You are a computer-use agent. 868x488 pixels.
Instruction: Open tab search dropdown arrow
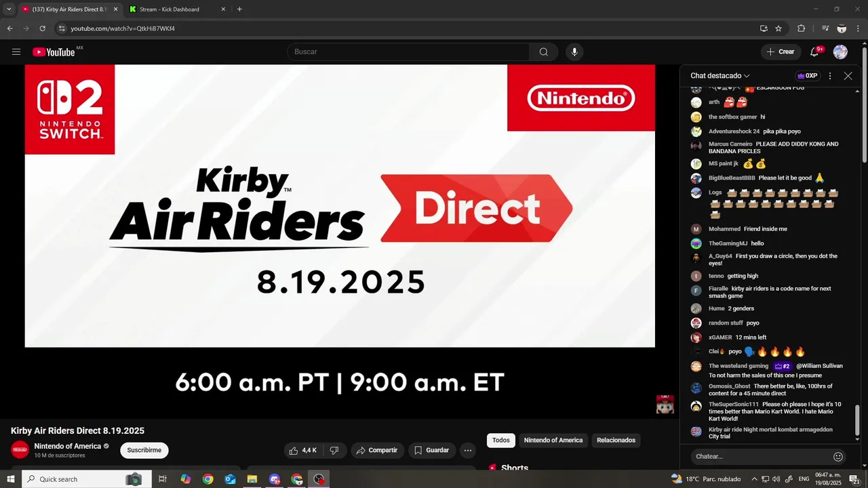[x=9, y=9]
